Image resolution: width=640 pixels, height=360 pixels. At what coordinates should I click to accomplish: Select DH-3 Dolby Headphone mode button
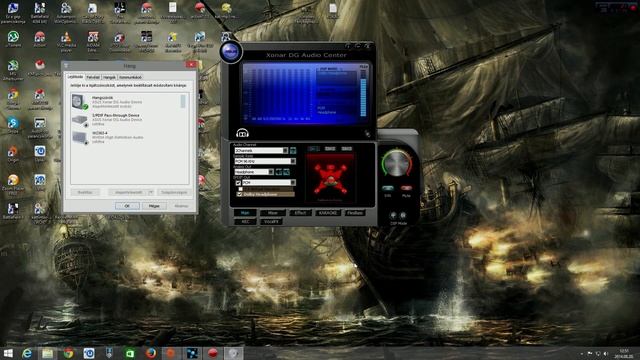pyautogui.click(x=346, y=149)
